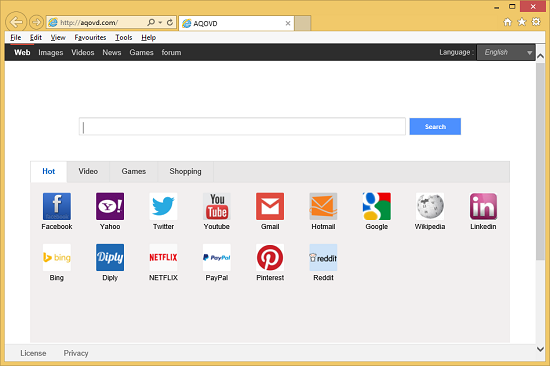Select News in the top navigation
Screen dimensions: 550x366
(x=112, y=52)
